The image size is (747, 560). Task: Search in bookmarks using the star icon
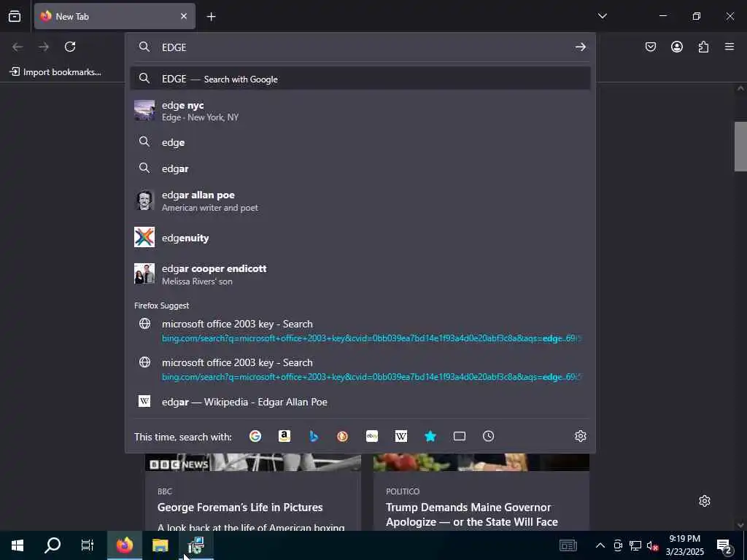[430, 436]
